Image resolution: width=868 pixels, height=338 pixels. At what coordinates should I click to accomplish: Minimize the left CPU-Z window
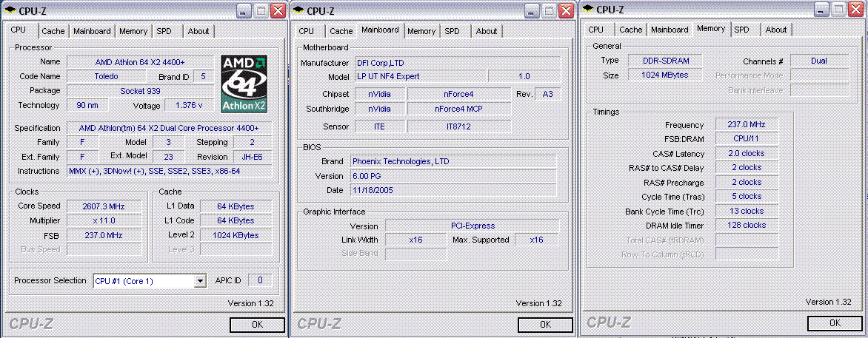[244, 10]
